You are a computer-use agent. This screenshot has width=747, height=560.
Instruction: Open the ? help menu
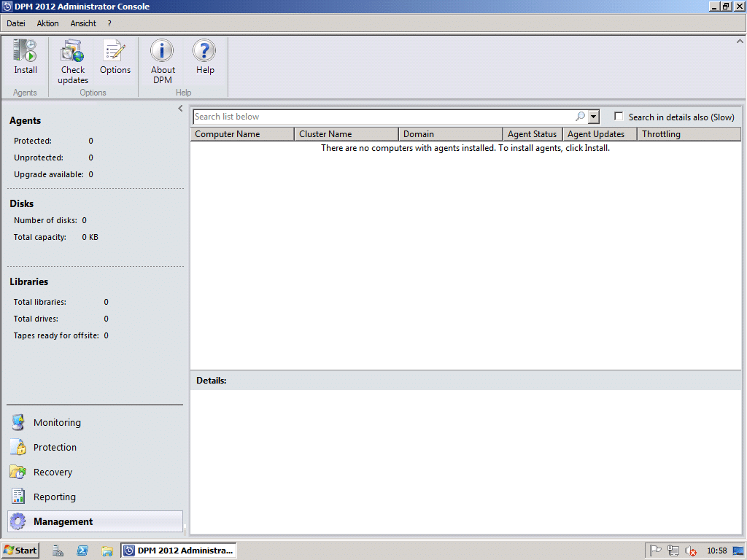click(109, 23)
